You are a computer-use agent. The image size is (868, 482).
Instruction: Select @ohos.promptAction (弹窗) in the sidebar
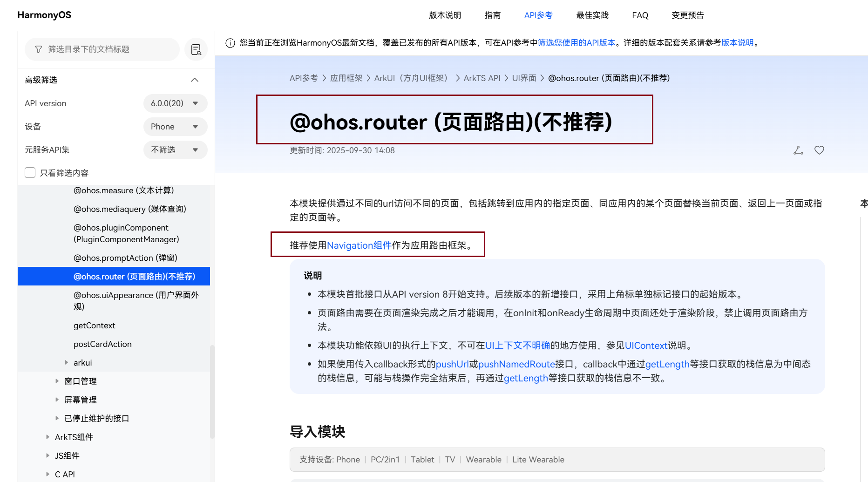coord(125,258)
